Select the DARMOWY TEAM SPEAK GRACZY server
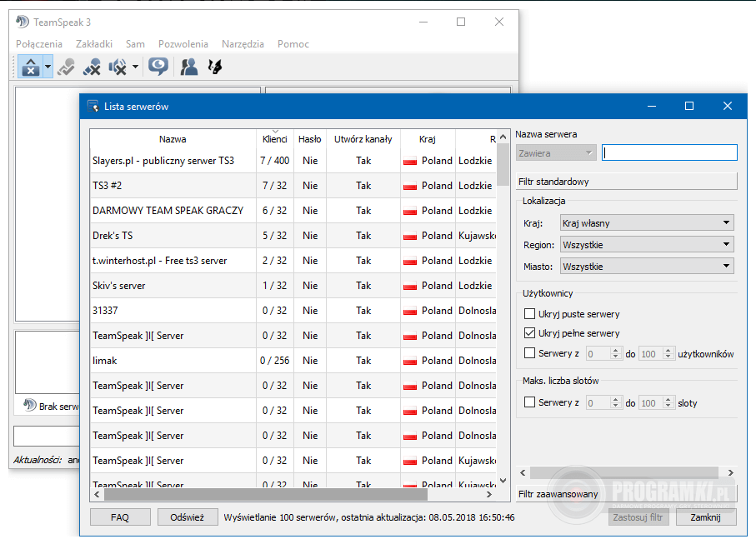The width and height of the screenshot is (756, 544). tap(168, 211)
